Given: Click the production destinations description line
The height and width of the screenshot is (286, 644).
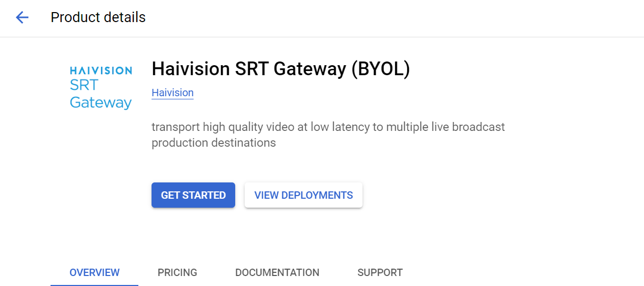Looking at the screenshot, I should pos(214,142).
